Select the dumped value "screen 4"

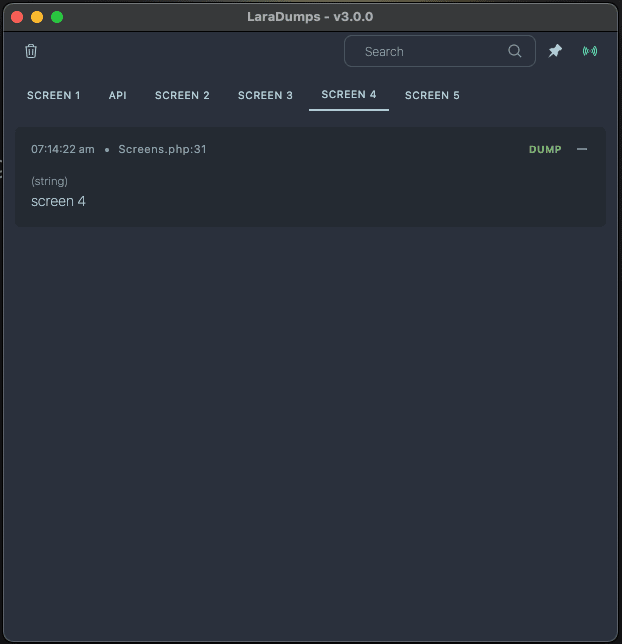[x=58, y=201]
